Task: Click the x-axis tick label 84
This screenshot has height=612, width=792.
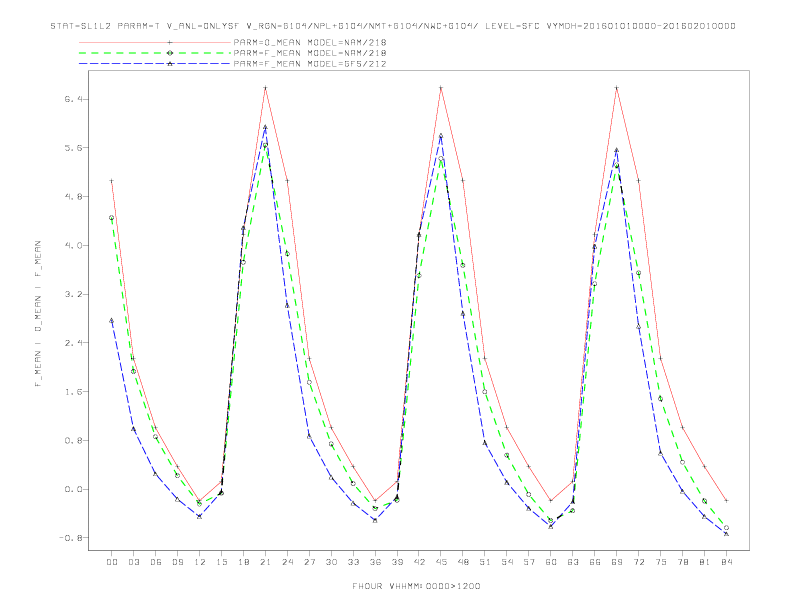Action: point(727,562)
